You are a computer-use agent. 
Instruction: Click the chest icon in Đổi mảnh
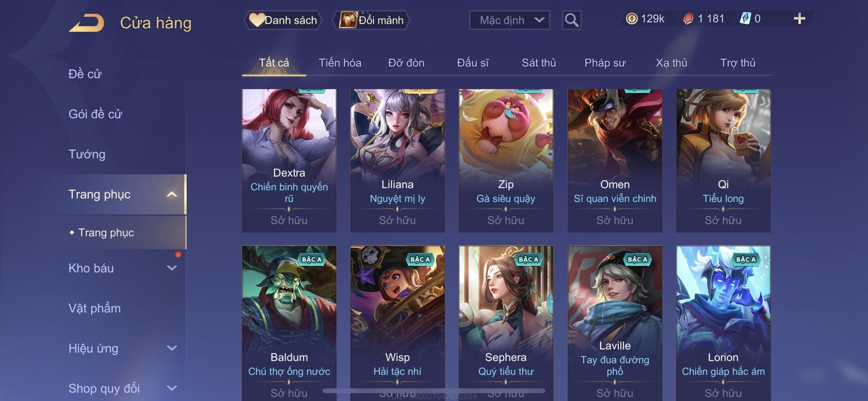click(348, 20)
